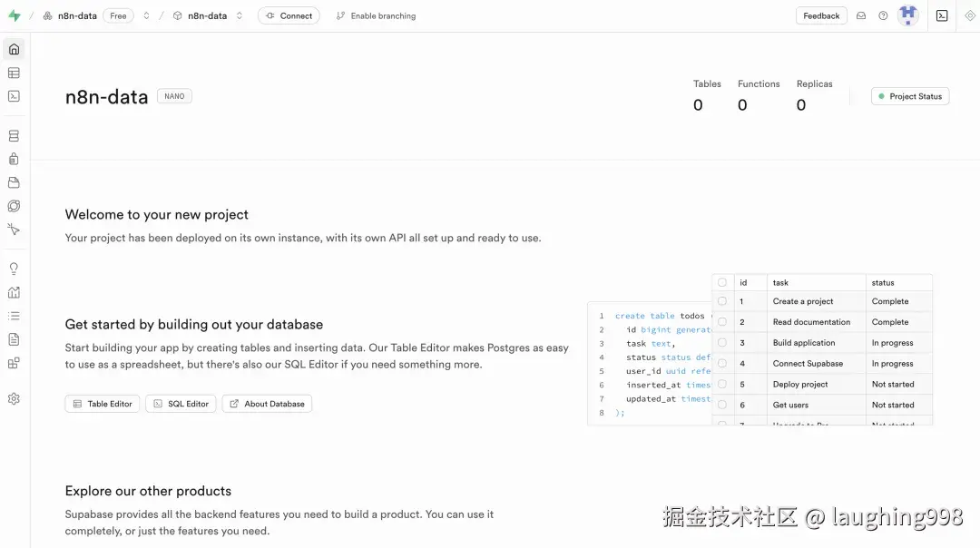The width and height of the screenshot is (980, 548).
Task: Open the Table Editor from the sidebar
Action: (x=14, y=73)
